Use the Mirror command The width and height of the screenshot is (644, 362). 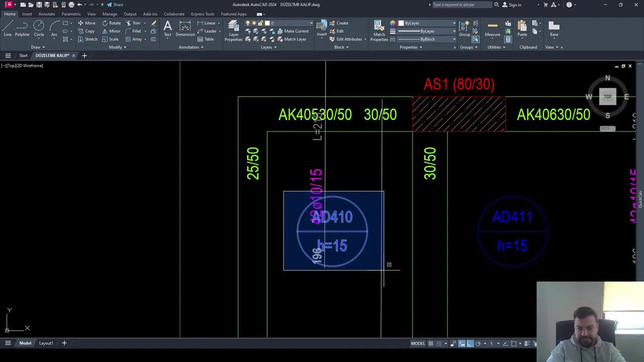111,31
